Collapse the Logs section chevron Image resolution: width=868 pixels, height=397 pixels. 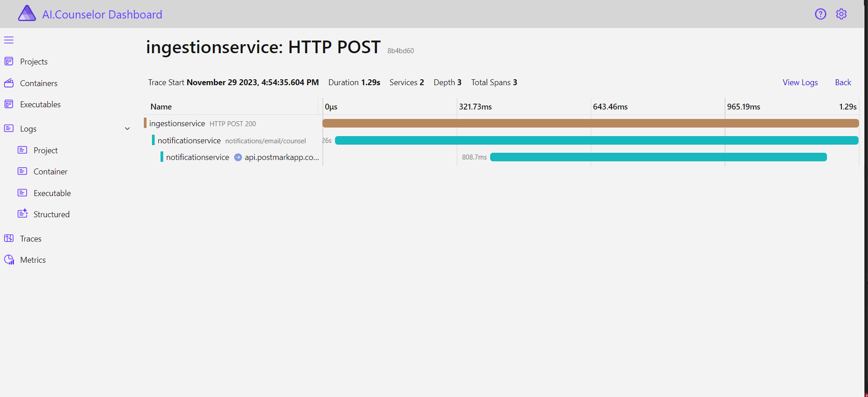pyautogui.click(x=127, y=129)
